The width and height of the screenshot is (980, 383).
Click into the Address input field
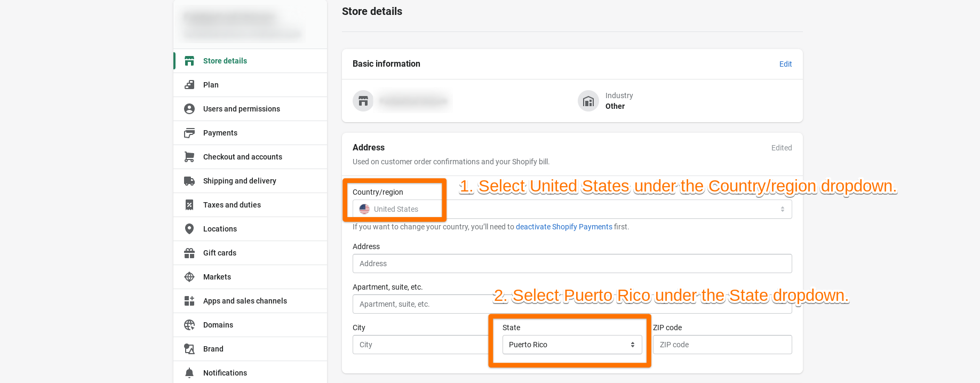572,264
